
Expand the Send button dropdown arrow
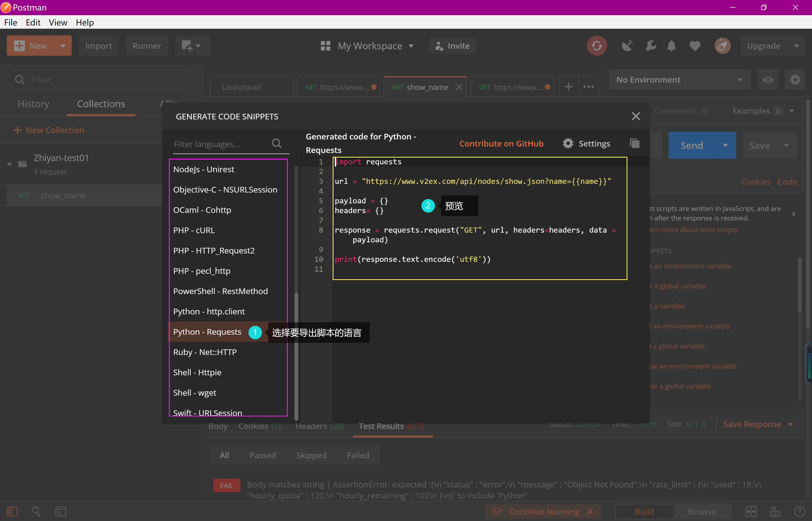click(725, 145)
